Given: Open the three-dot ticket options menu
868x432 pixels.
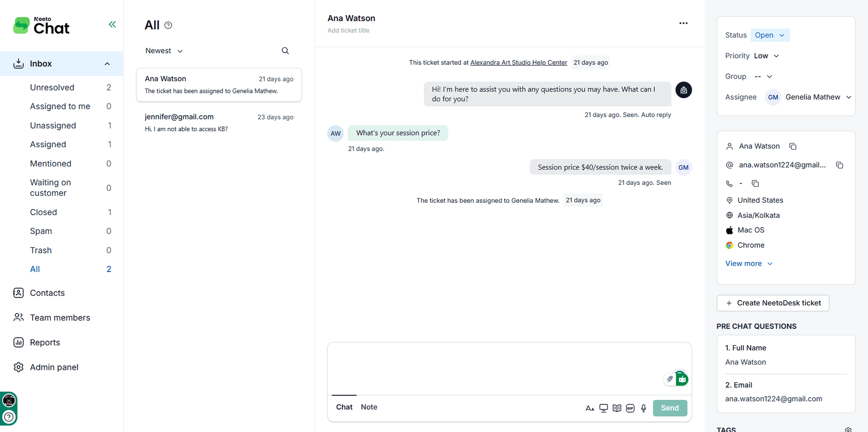Looking at the screenshot, I should point(683,23).
